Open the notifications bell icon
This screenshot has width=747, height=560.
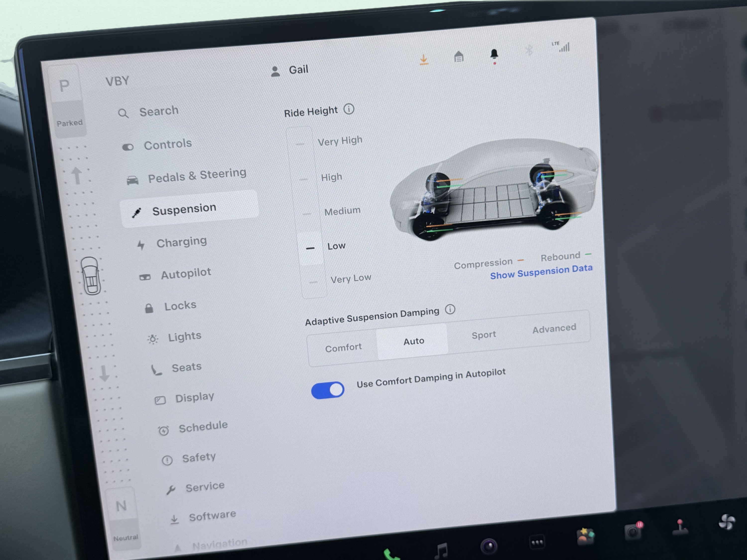point(494,54)
